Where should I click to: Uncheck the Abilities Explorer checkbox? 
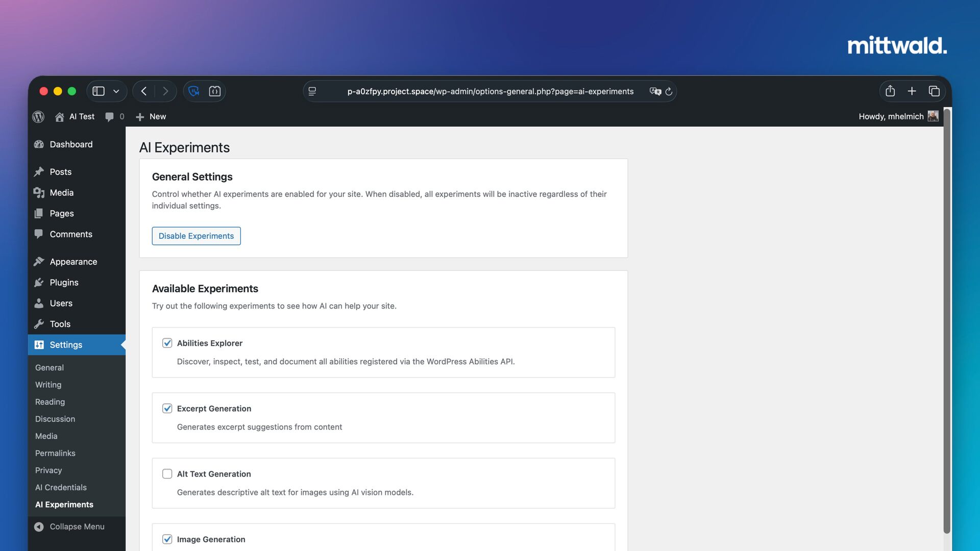coord(167,343)
